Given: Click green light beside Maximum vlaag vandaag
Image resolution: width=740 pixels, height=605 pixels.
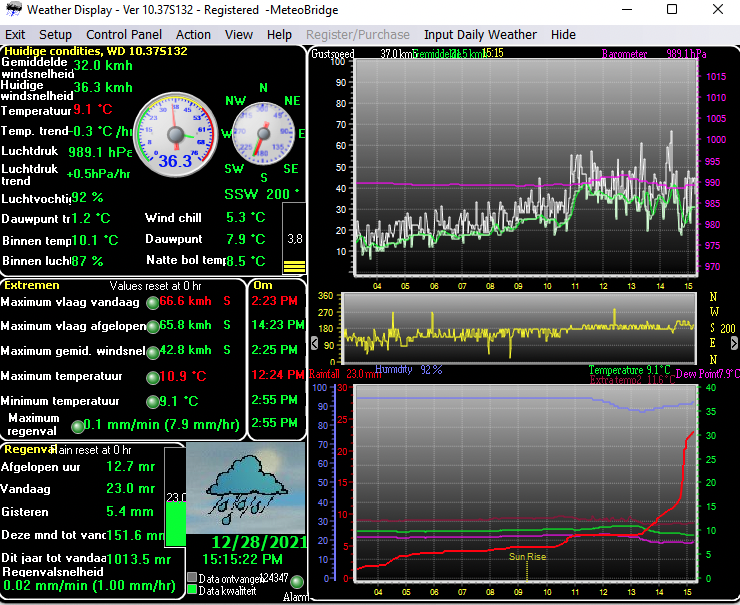Looking at the screenshot, I should pyautogui.click(x=152, y=302).
